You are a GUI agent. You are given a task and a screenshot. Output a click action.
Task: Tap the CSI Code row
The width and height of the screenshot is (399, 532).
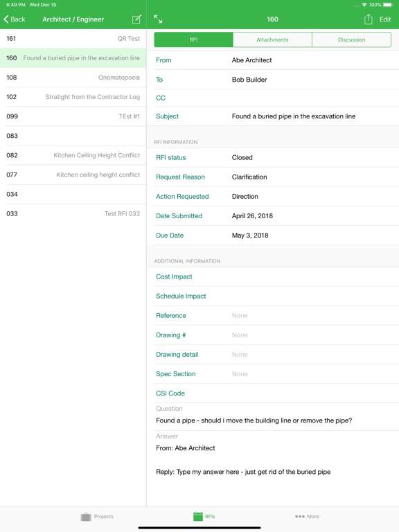click(x=273, y=393)
